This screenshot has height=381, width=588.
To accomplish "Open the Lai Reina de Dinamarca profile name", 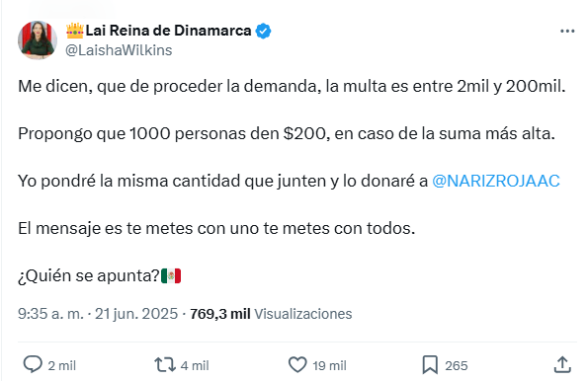I will (x=168, y=31).
